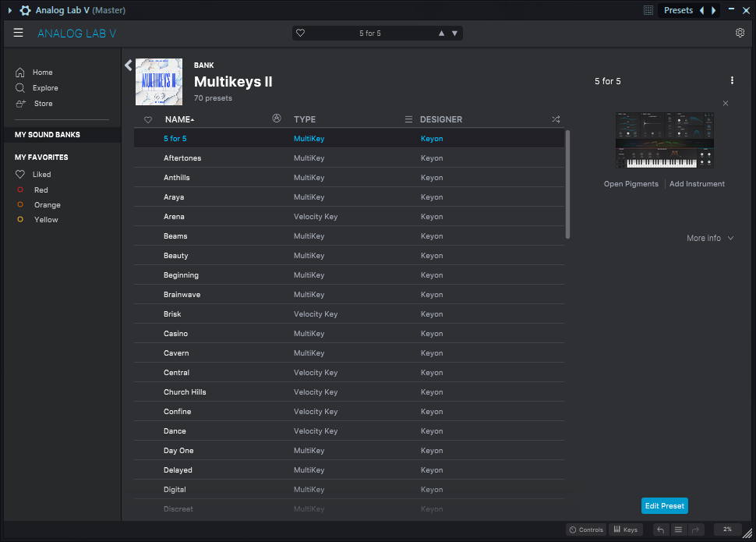This screenshot has width=756, height=542.
Task: Load the next host preset arrow
Action: click(714, 10)
